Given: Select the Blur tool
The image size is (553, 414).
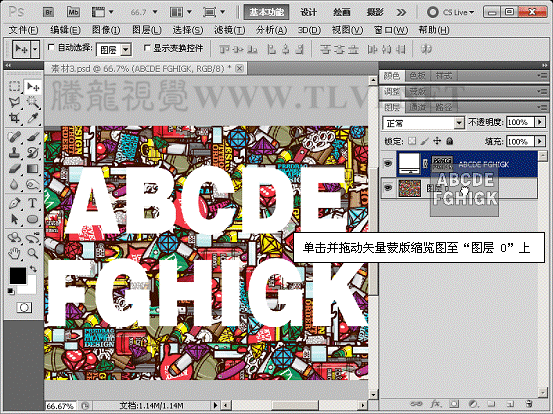Looking at the screenshot, I should (x=14, y=184).
